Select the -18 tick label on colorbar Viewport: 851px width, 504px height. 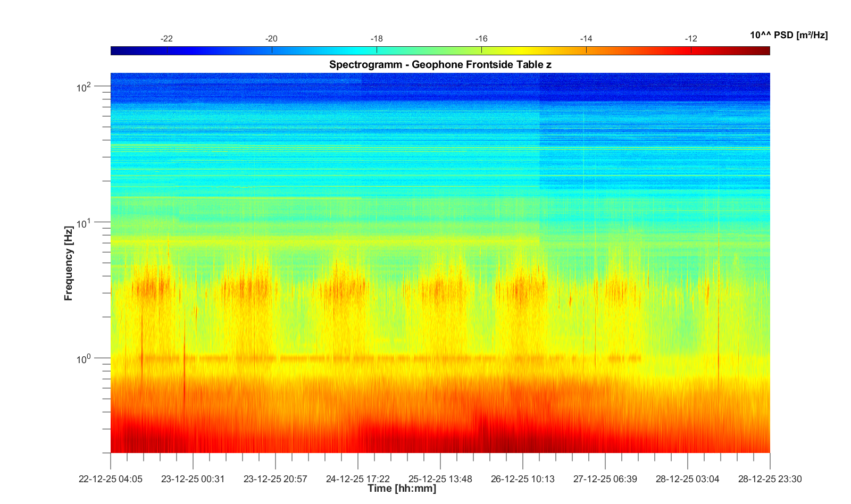(376, 39)
